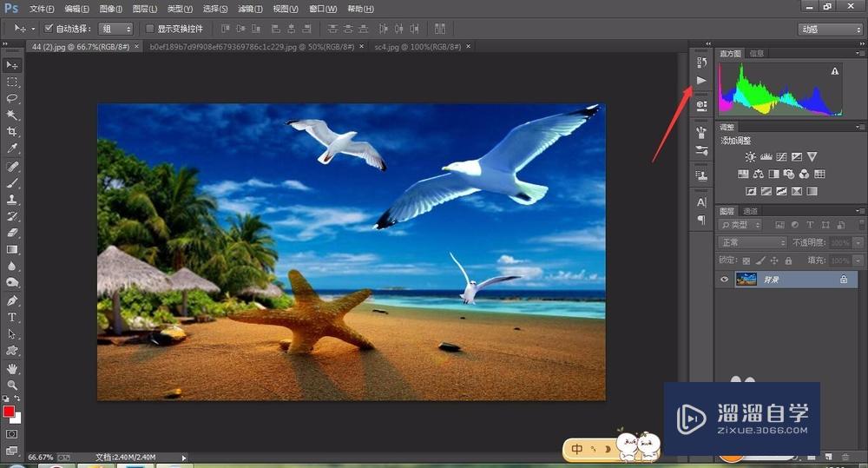Open the Layers panel flyout menu
Viewport: 868px width, 468px height.
pyautogui.click(x=860, y=211)
